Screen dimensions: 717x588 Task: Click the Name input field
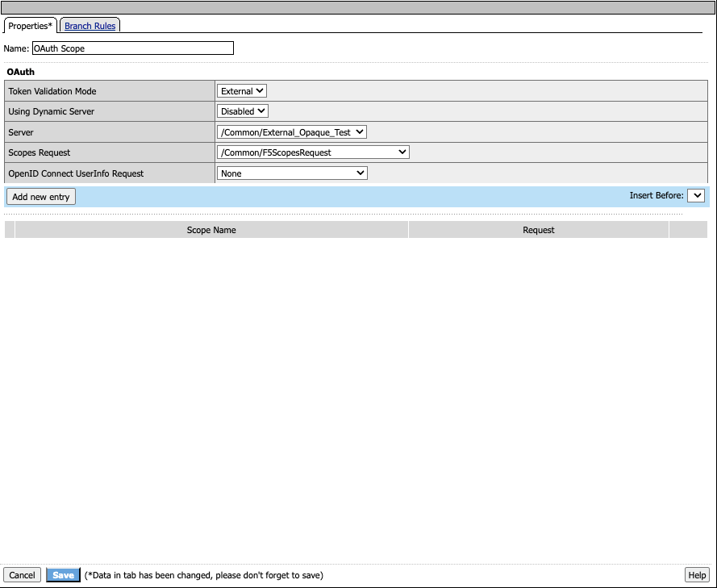(132, 48)
